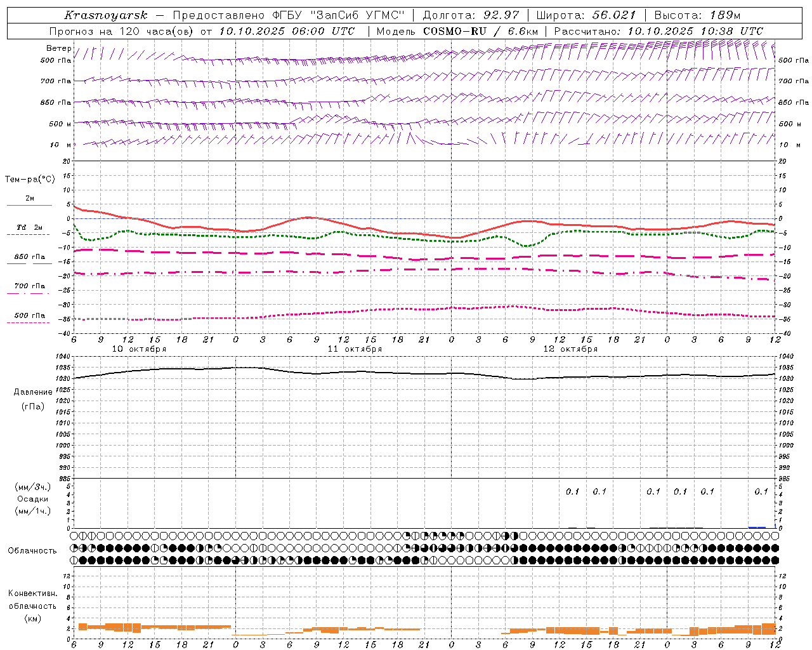Click the 'Осадки' precipitation label
The image size is (812, 650).
point(33,499)
